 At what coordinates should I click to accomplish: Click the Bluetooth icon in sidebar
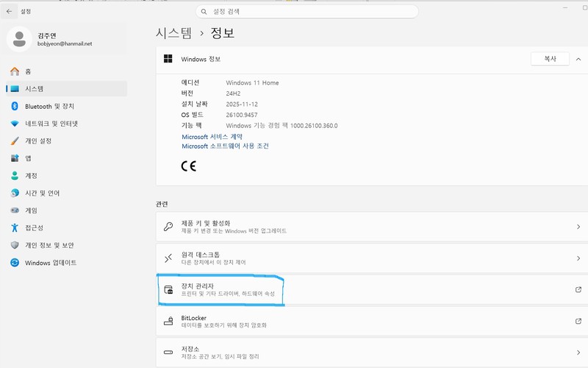click(x=15, y=106)
